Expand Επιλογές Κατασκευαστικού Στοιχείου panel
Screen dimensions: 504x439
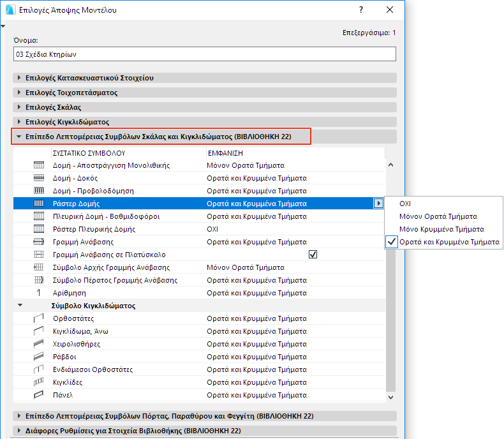coord(19,78)
